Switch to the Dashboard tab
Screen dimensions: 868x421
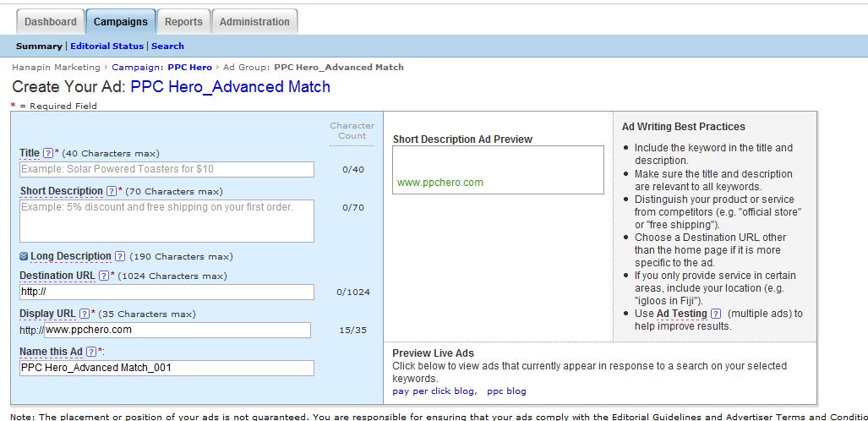[x=51, y=22]
